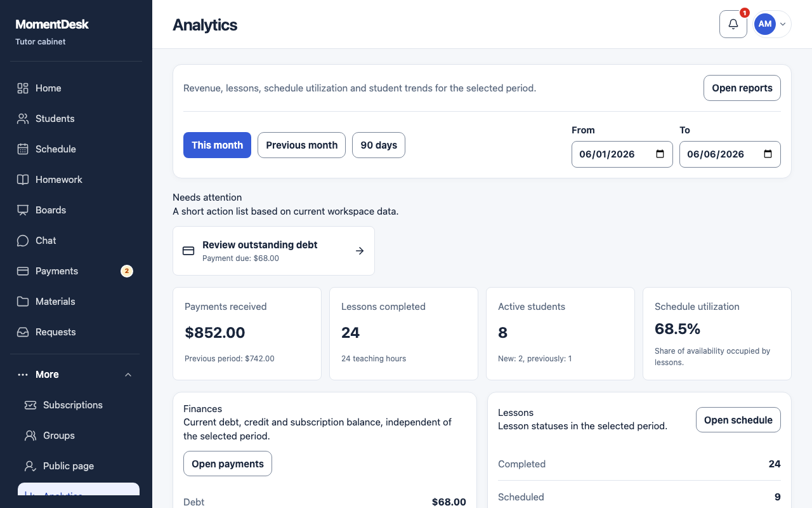Viewport: 812px width, 508px height.
Task: Click the Homework book icon
Action: [x=23, y=180]
